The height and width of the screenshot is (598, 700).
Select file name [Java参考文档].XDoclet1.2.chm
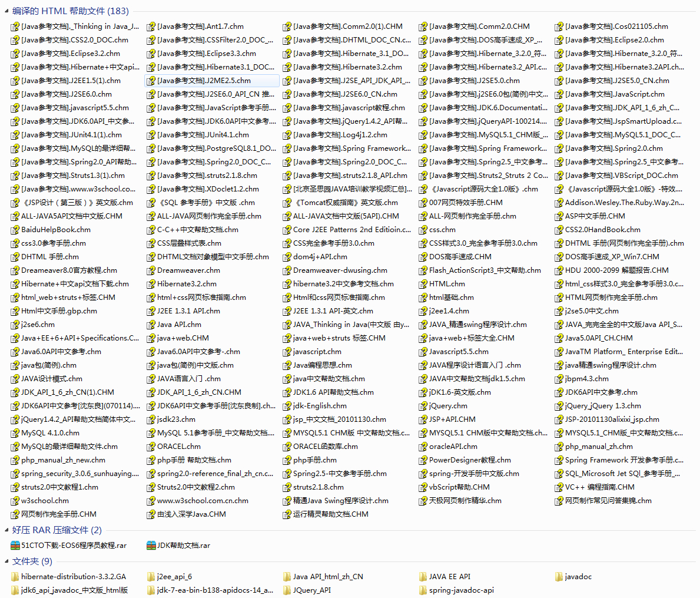coord(208,189)
